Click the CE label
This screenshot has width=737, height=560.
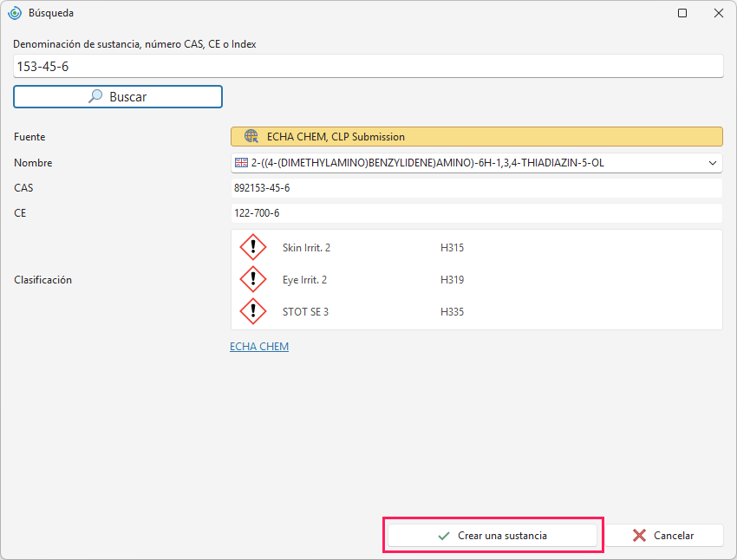click(20, 213)
